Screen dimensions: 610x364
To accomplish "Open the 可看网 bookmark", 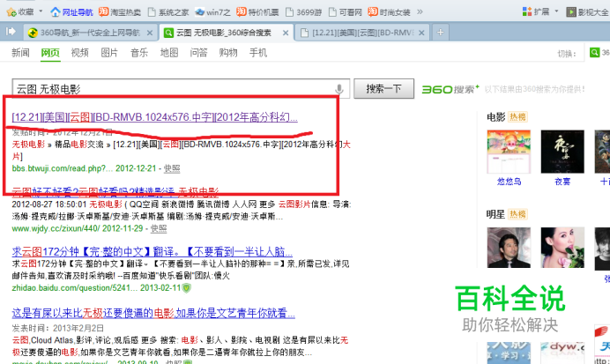I will (345, 12).
